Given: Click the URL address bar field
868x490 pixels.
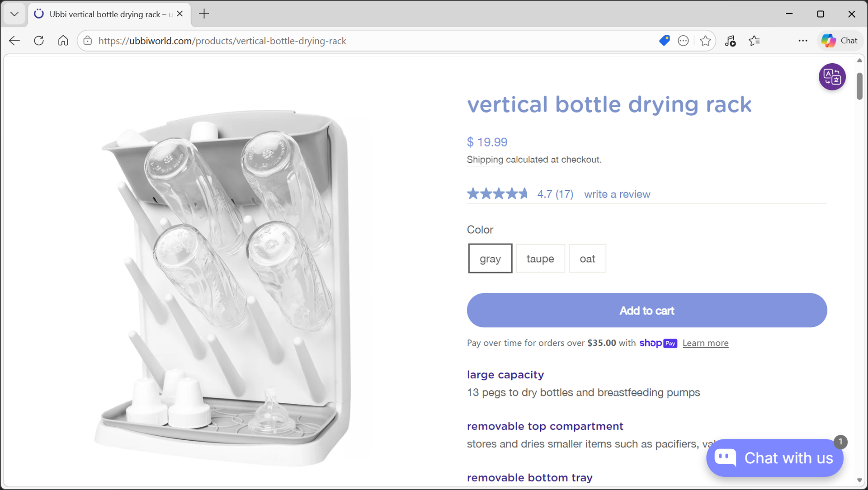Looking at the screenshot, I should tap(362, 41).
